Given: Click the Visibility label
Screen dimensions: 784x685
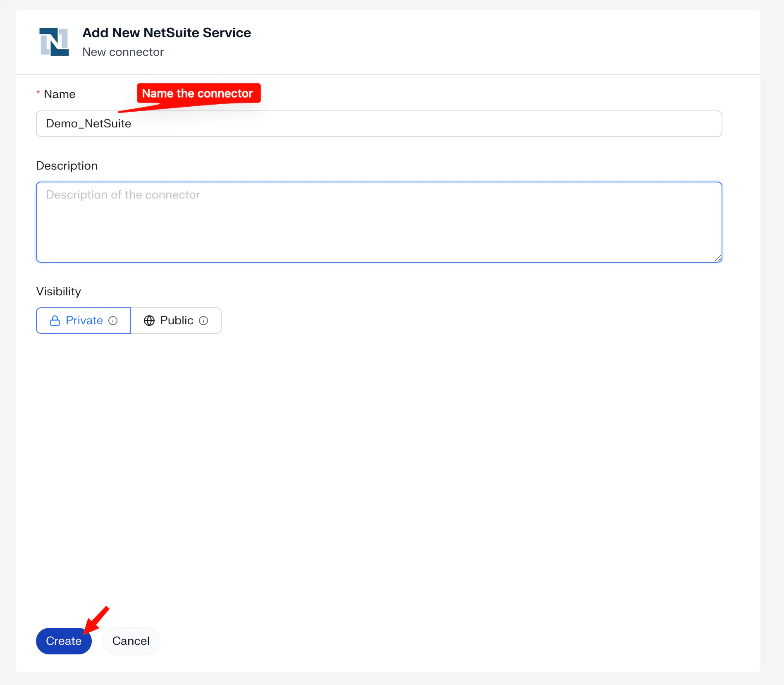Looking at the screenshot, I should (x=59, y=292).
